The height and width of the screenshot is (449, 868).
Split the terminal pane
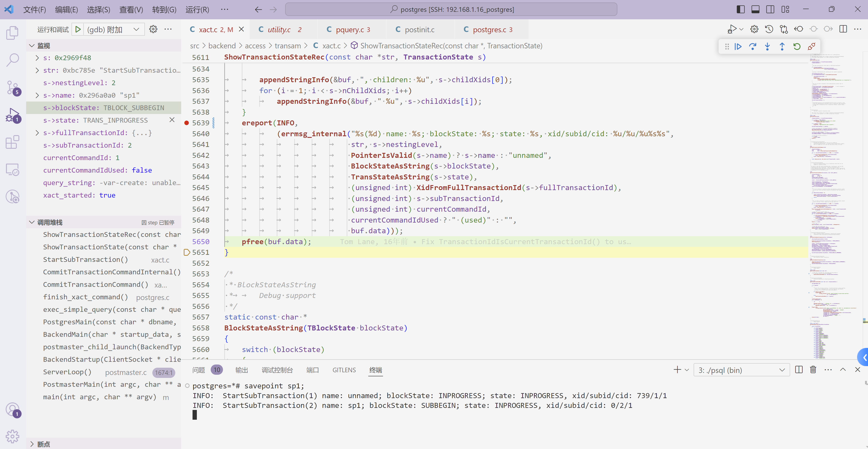click(799, 370)
